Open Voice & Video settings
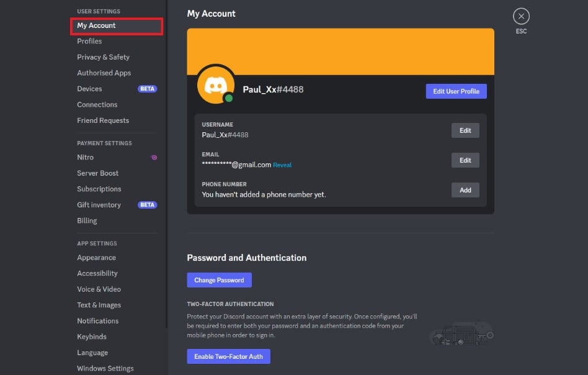 tap(98, 289)
